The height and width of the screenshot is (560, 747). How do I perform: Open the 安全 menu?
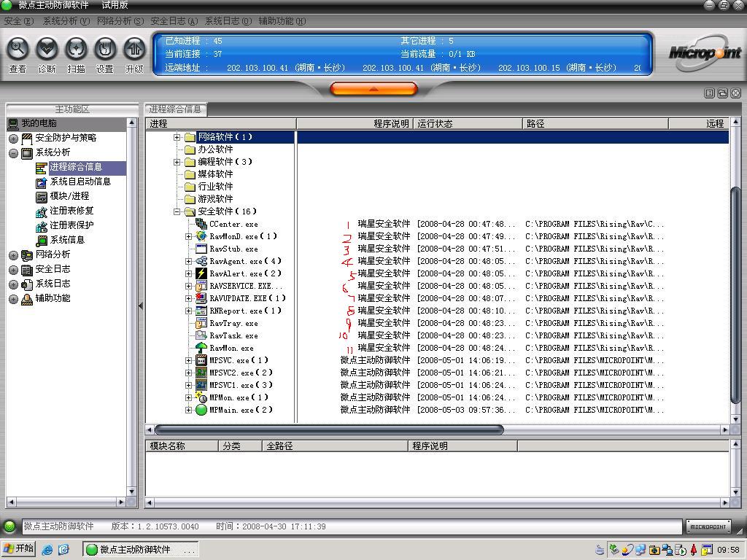tap(19, 21)
